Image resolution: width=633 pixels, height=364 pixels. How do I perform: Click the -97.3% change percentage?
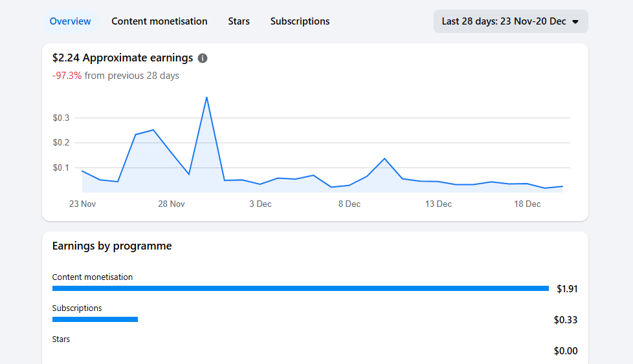(x=67, y=76)
